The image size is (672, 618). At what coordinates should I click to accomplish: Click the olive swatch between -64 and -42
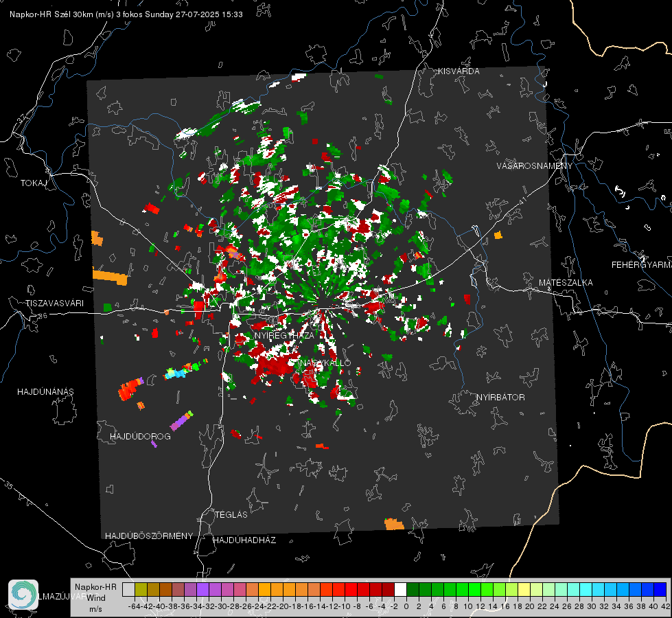pos(141,590)
